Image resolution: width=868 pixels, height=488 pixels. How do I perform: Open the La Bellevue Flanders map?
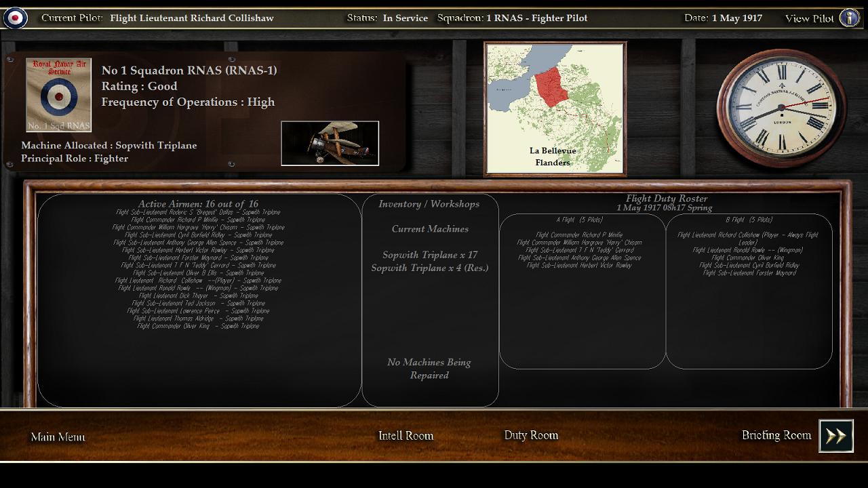coord(555,109)
